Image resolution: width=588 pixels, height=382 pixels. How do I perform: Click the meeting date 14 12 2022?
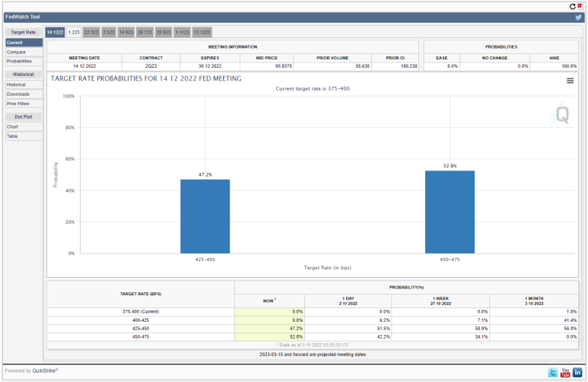pos(84,66)
